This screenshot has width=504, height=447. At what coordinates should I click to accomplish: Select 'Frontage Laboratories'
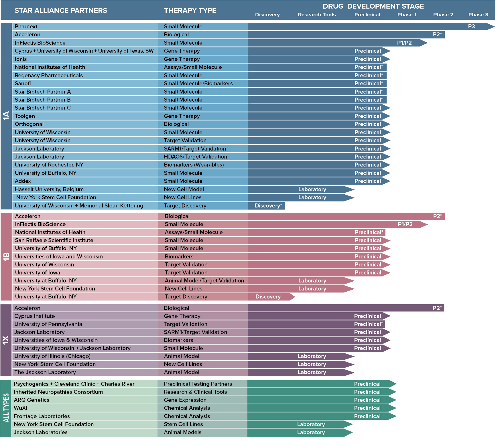point(42,416)
